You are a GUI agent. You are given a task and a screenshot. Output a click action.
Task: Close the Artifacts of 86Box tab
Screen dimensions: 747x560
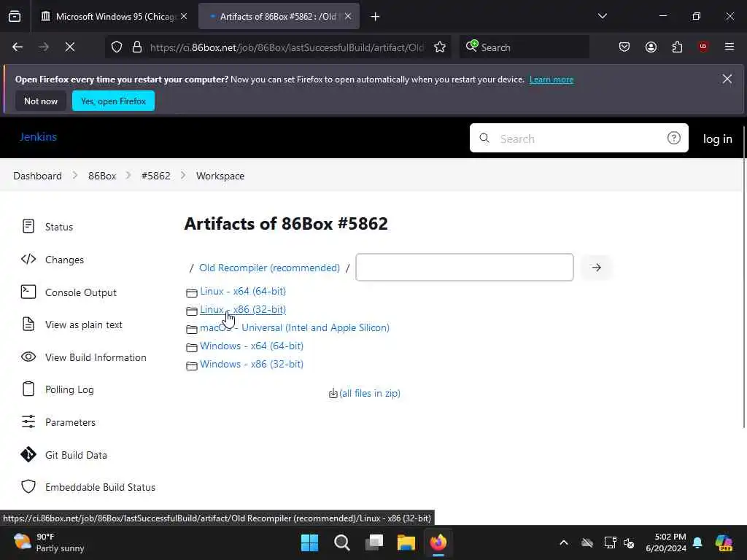click(348, 16)
